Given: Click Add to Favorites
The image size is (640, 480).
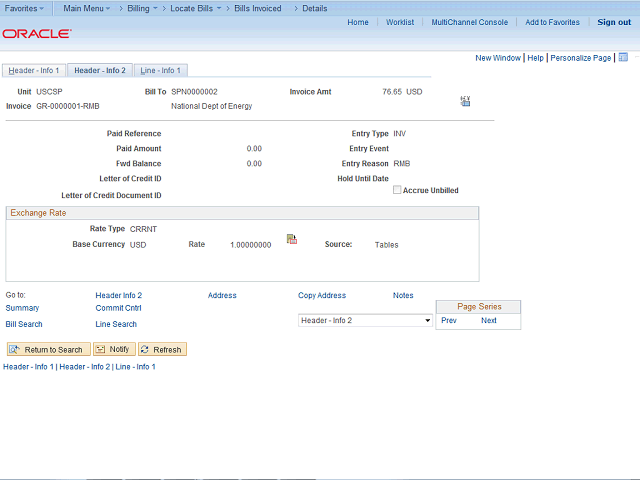Looking at the screenshot, I should (x=552, y=22).
